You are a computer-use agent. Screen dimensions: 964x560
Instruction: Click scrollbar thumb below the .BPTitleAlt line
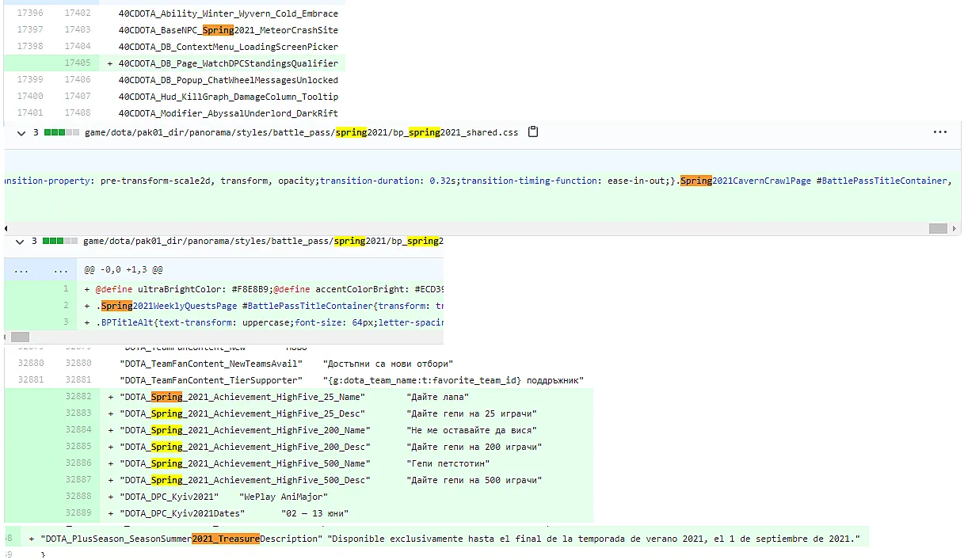pyautogui.click(x=21, y=337)
